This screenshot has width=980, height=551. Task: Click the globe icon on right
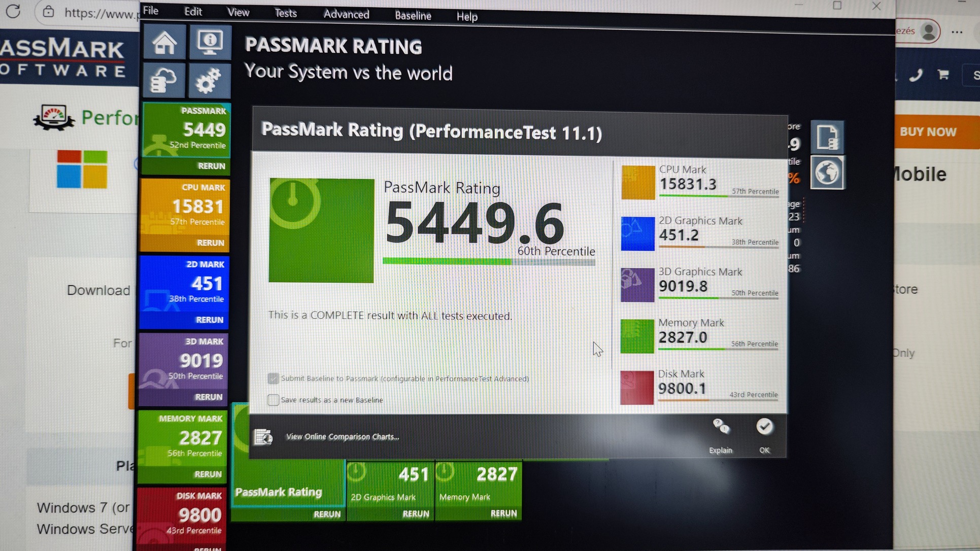pos(827,173)
